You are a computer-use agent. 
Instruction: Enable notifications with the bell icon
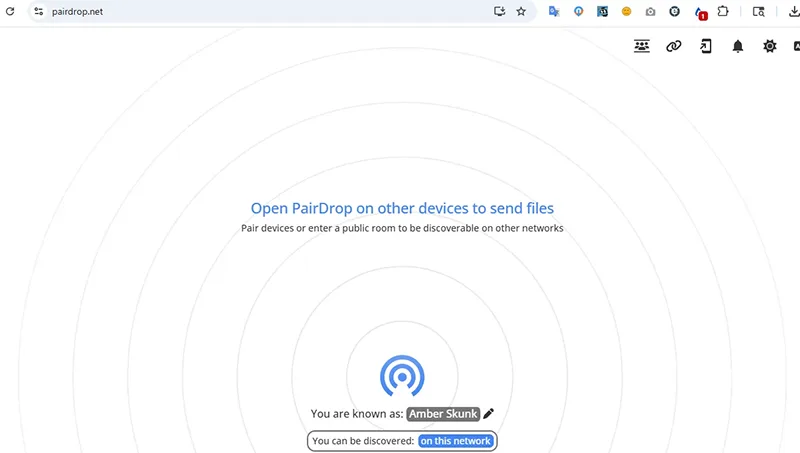(x=738, y=46)
